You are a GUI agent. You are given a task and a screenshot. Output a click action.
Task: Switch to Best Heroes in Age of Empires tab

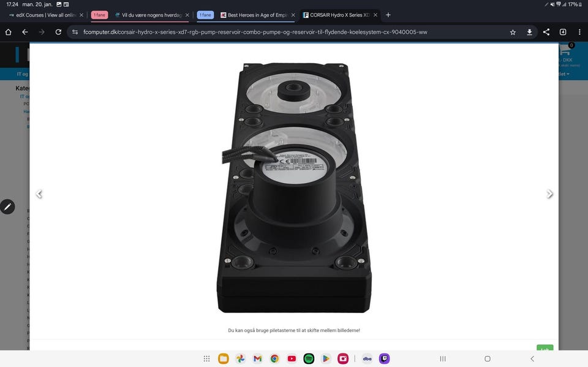pyautogui.click(x=254, y=15)
